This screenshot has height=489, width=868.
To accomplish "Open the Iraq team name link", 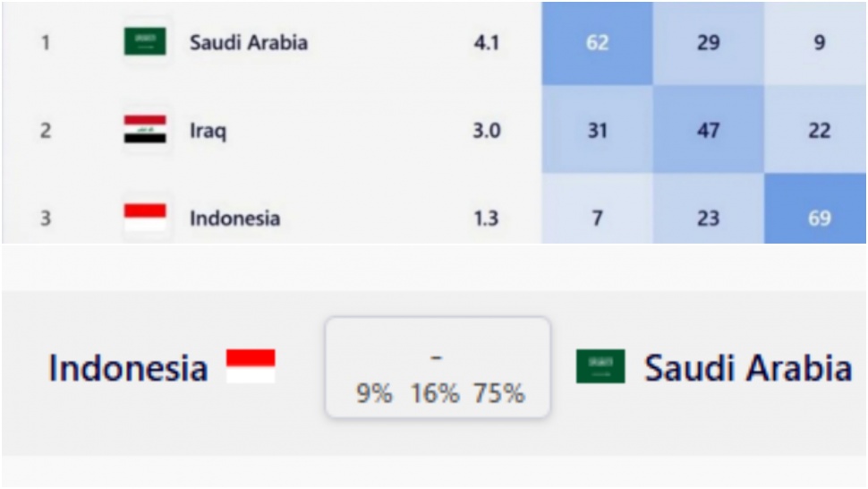I will point(208,131).
